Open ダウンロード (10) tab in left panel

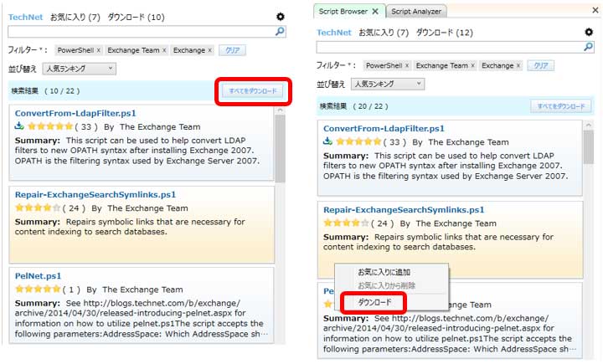tap(136, 18)
